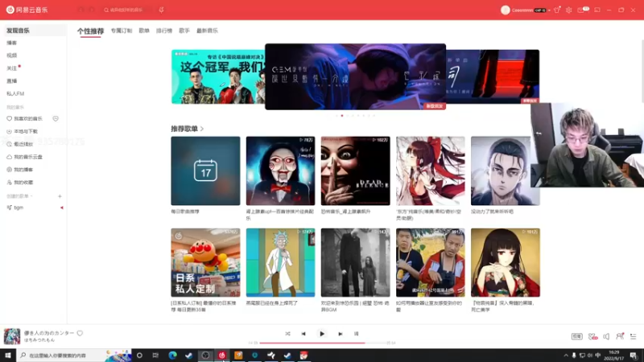
Task: Switch to mini player mode icon
Action: (x=597, y=10)
